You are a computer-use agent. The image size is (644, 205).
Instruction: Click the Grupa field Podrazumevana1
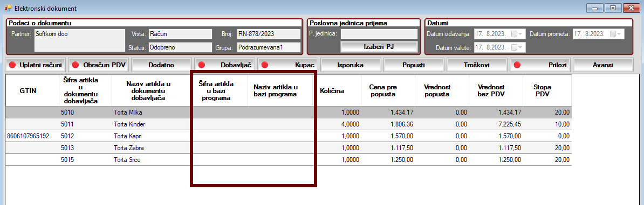tap(269, 47)
